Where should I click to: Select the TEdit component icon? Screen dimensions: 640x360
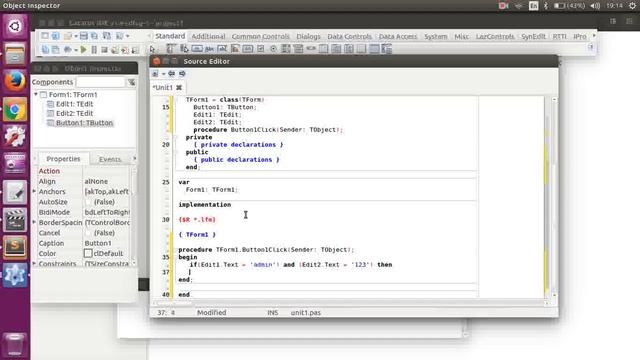pyautogui.click(x=222, y=49)
